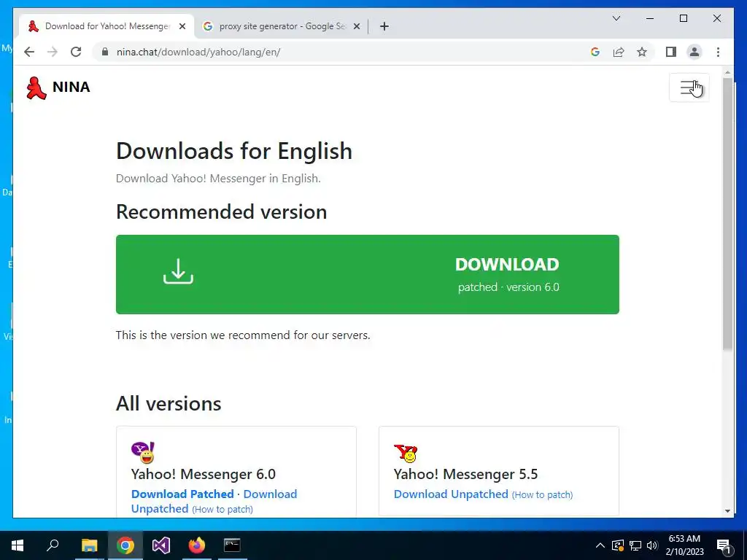Click the network icon in system tray
This screenshot has height=560, width=747.
pyautogui.click(x=635, y=545)
